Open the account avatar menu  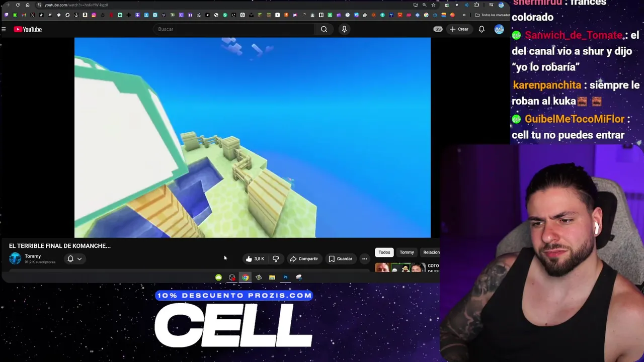499,29
